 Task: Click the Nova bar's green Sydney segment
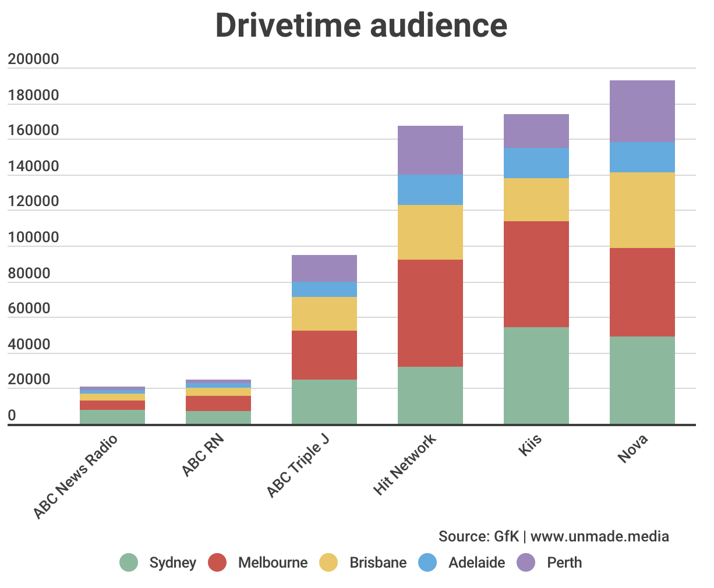(642, 380)
